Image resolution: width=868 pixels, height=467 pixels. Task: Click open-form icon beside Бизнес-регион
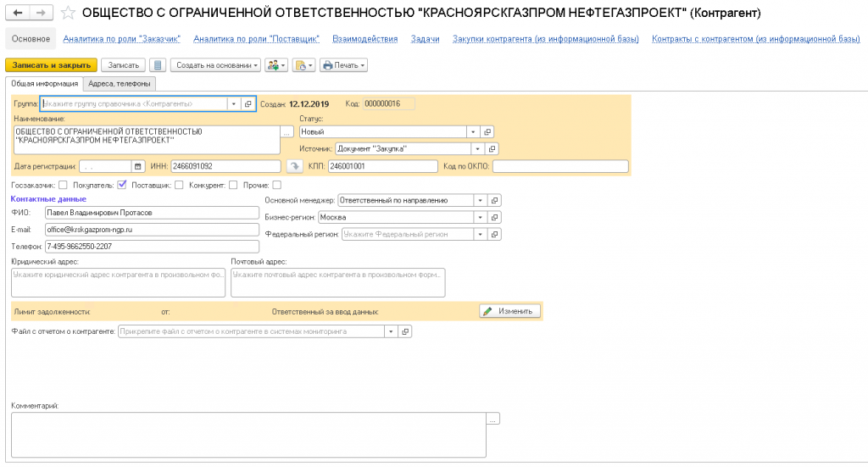[495, 217]
